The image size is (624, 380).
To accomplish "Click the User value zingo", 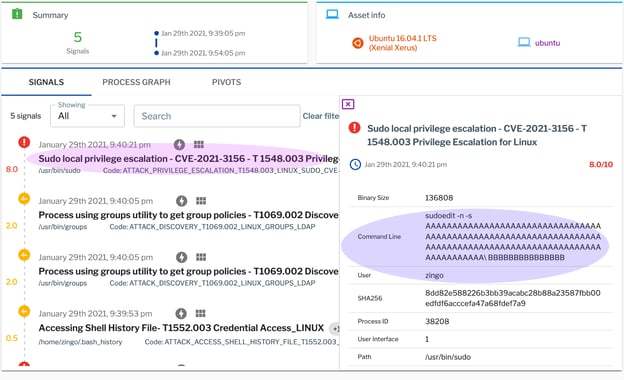I will click(434, 275).
